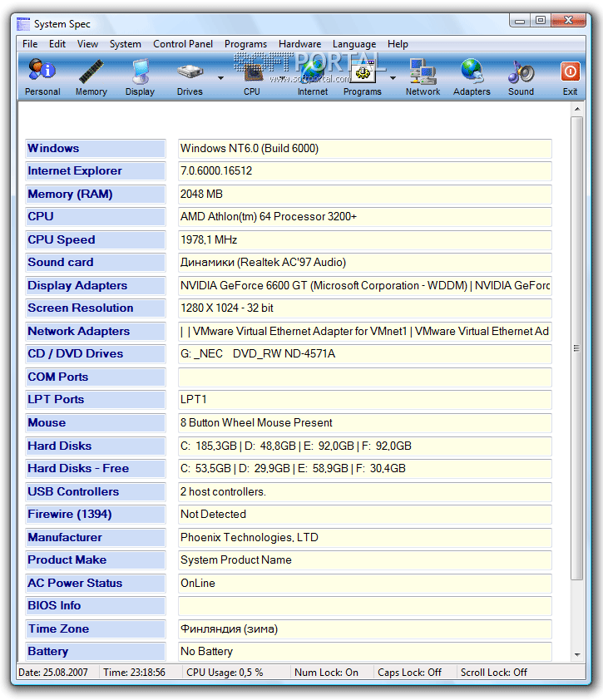Open the Edit menu
The height and width of the screenshot is (700, 603).
(x=57, y=44)
